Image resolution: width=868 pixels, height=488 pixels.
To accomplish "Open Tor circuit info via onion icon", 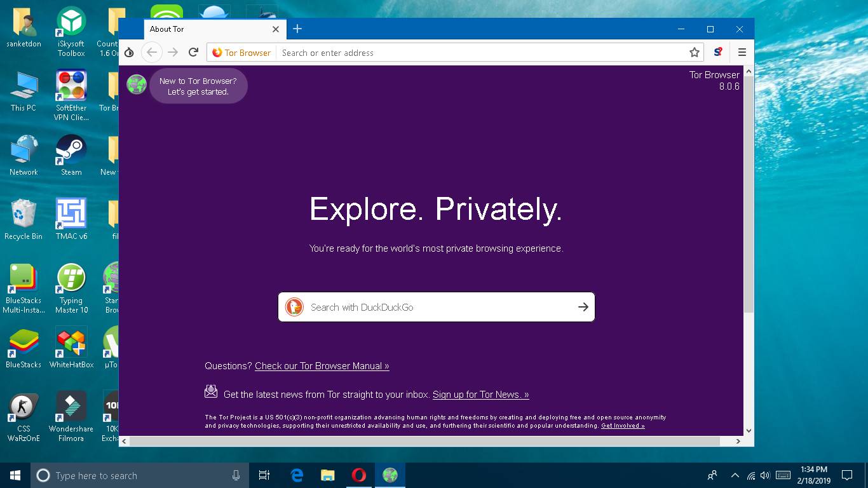I will [x=129, y=52].
